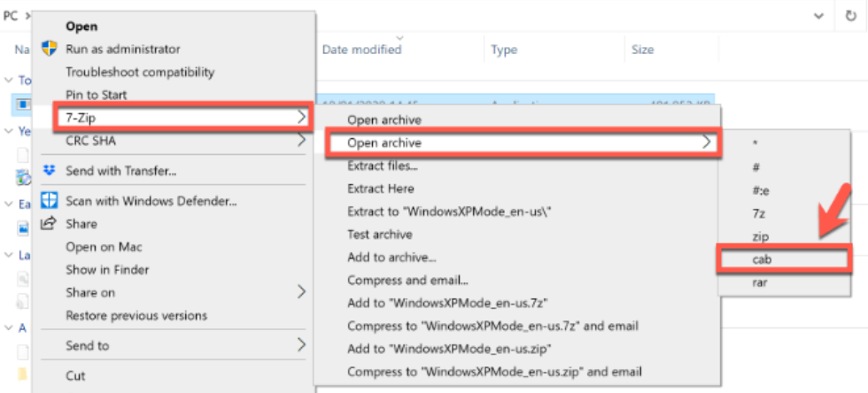Click the Run as administrator shield icon

[50, 49]
